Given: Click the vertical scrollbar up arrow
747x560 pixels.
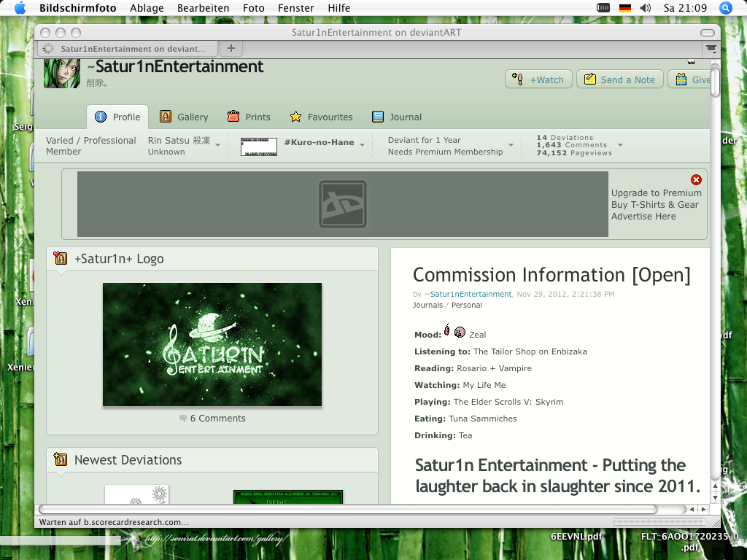Looking at the screenshot, I should point(715,486).
